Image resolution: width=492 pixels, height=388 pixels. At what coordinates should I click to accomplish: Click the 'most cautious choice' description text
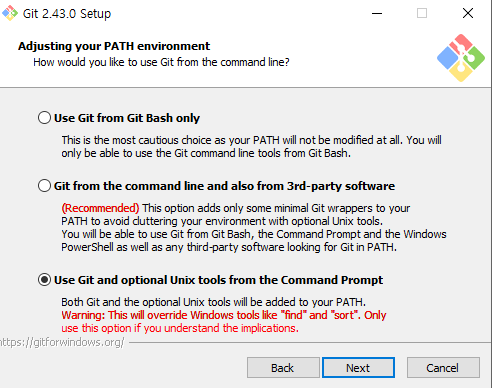point(251,147)
